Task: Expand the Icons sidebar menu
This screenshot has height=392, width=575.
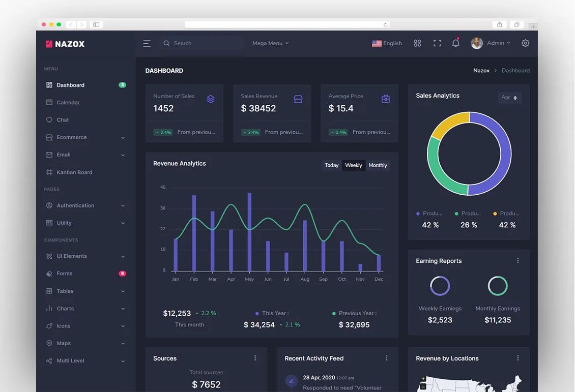Action: pos(85,326)
